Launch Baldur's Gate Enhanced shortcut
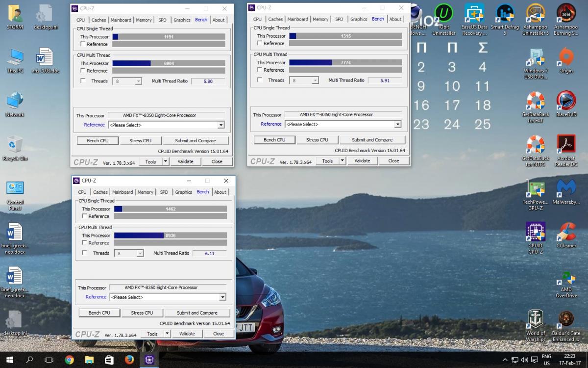 pyautogui.click(x=566, y=327)
